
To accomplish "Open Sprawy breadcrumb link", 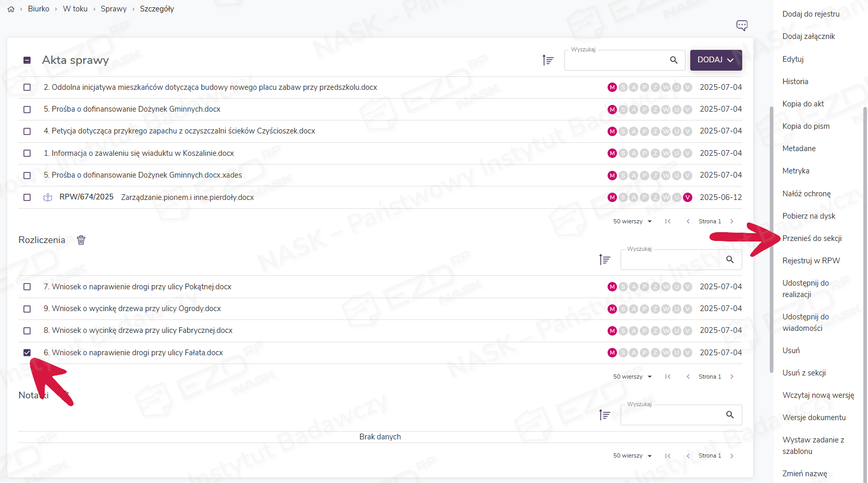I will click(113, 9).
